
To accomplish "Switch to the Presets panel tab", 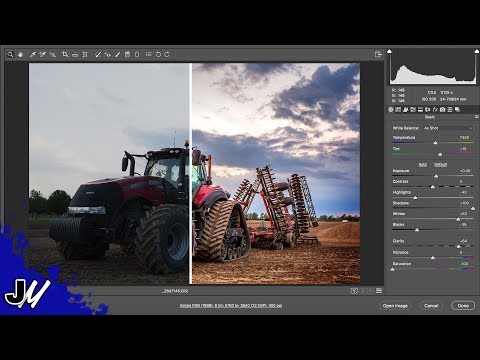I will point(450,109).
